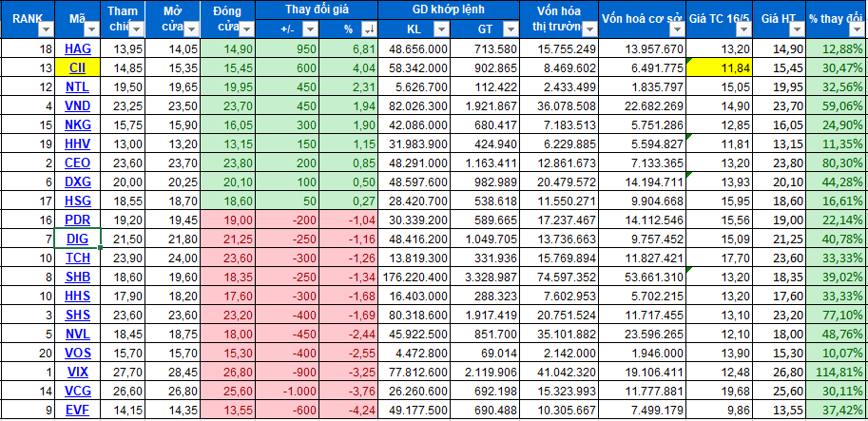Select the yellow cell with value 11,84
The image size is (868, 421).
718,68
